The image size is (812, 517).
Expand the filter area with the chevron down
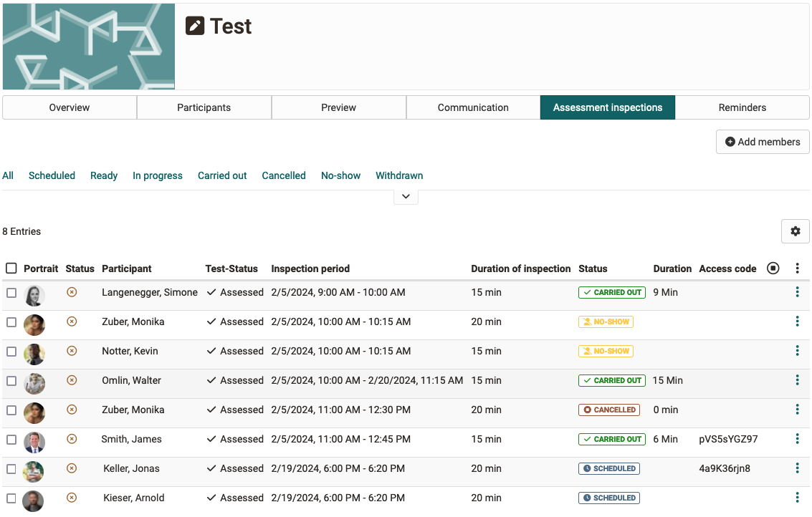coord(406,197)
